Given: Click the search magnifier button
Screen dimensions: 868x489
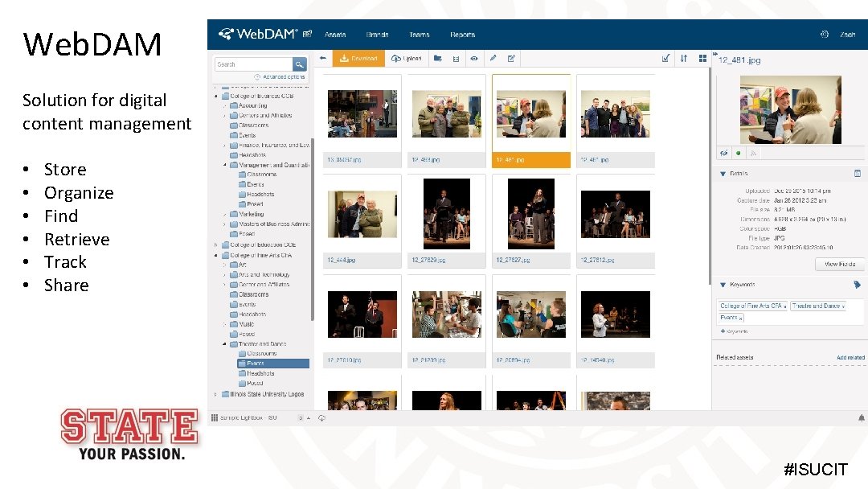Looking at the screenshot, I should [x=300, y=64].
